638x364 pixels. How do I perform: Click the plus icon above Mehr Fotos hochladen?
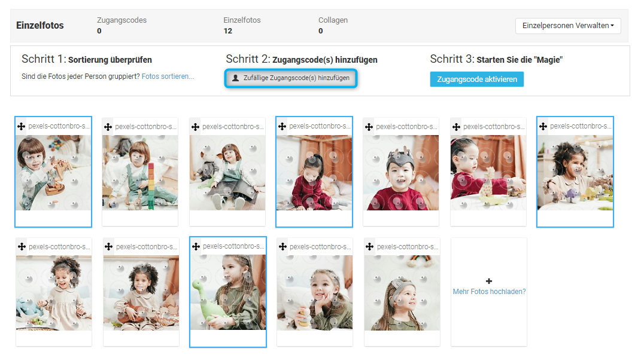(x=489, y=281)
